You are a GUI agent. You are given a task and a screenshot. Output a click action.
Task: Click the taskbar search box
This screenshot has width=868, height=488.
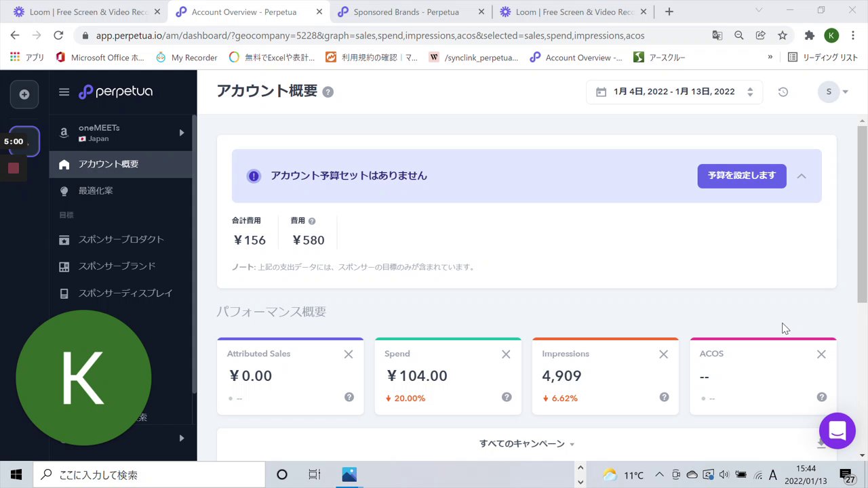point(149,474)
